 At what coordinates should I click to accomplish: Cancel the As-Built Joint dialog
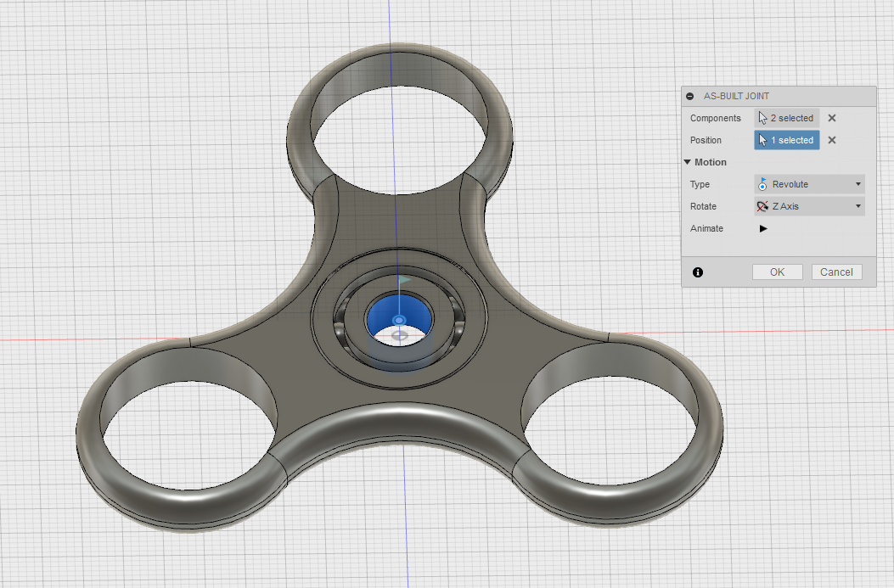coord(836,272)
